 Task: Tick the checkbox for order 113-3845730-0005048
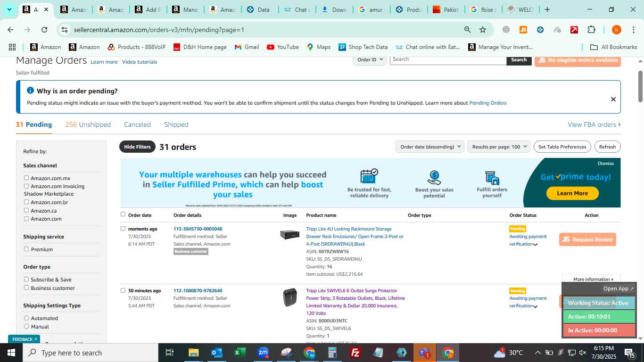coord(123,229)
